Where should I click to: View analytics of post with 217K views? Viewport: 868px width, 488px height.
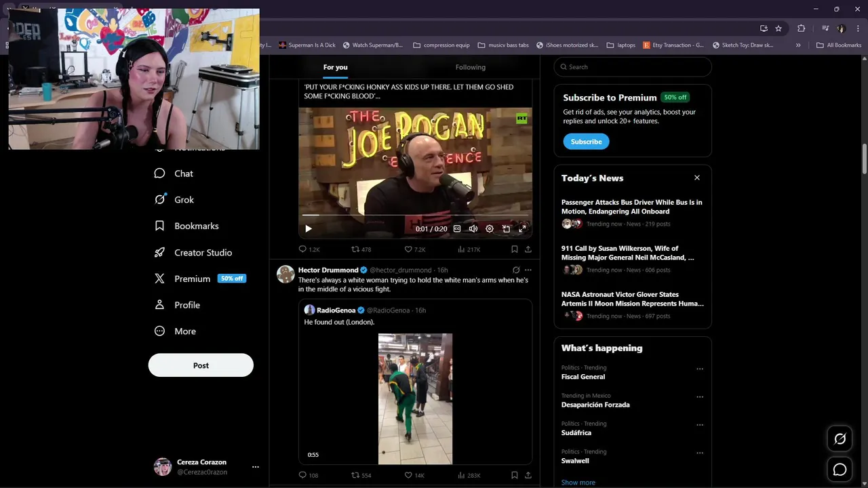tap(469, 249)
